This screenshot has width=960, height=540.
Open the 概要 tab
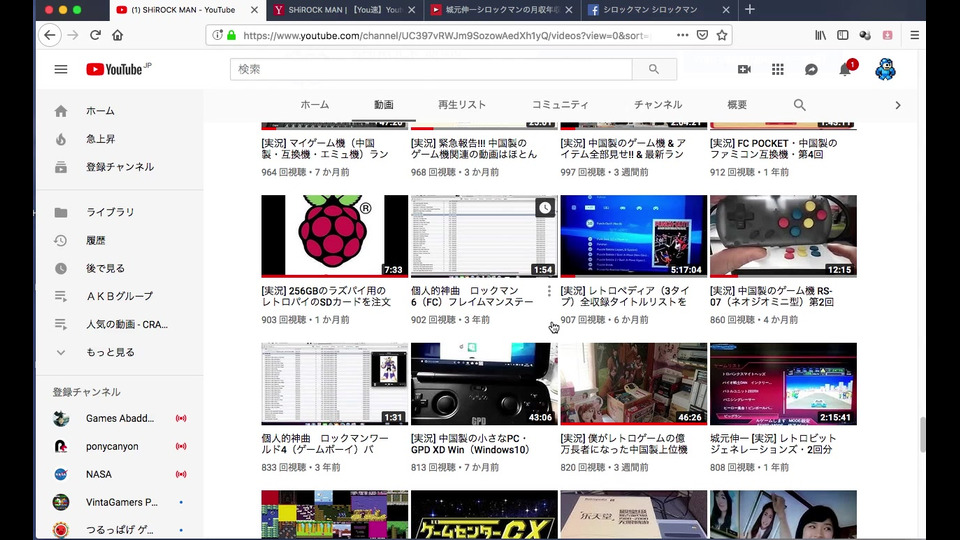tap(737, 105)
